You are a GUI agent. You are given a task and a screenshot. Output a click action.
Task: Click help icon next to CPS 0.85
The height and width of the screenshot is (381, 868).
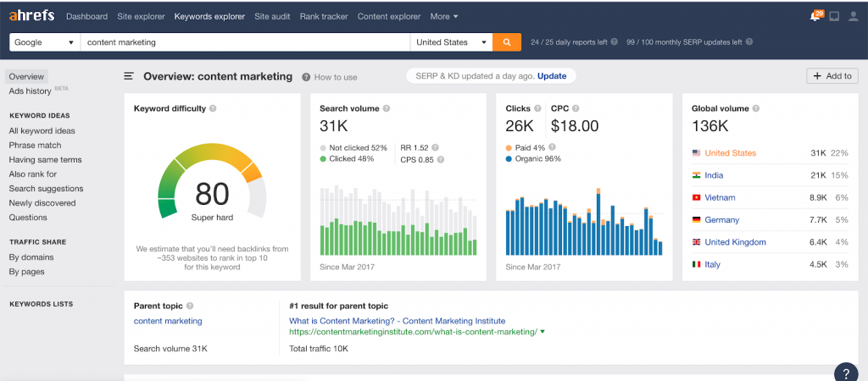pos(440,159)
